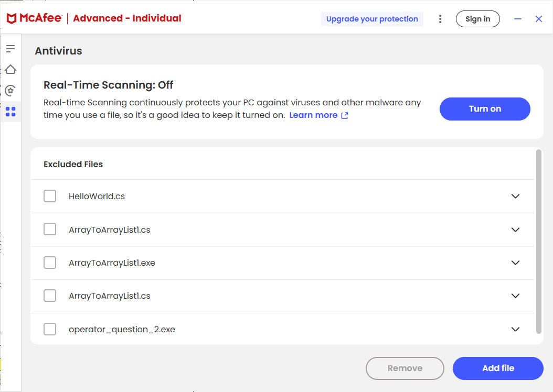Click the external link icon beside Learn more
Image resolution: width=553 pixels, height=392 pixels.
[345, 115]
